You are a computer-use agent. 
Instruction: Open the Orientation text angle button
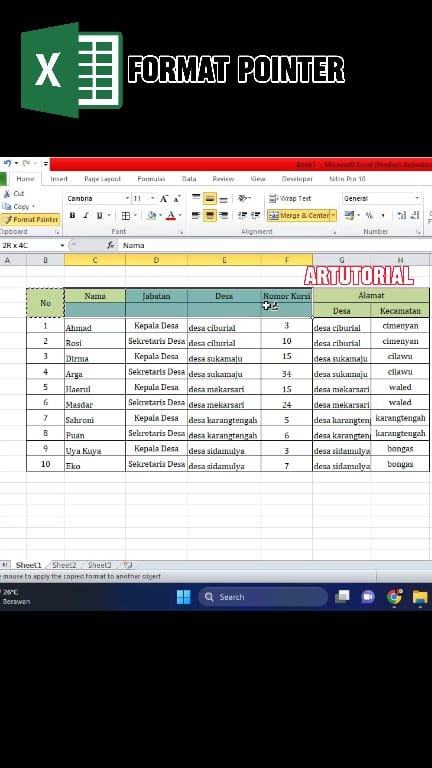click(x=244, y=198)
